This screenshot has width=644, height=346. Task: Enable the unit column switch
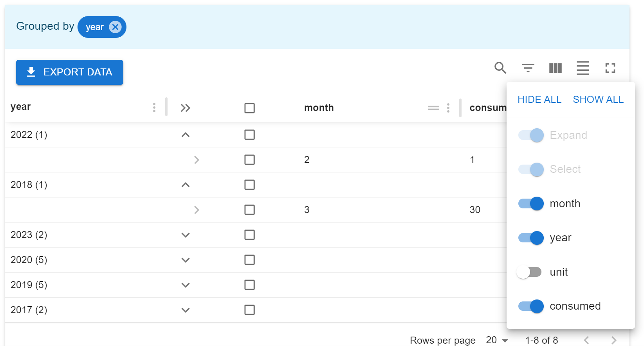529,272
